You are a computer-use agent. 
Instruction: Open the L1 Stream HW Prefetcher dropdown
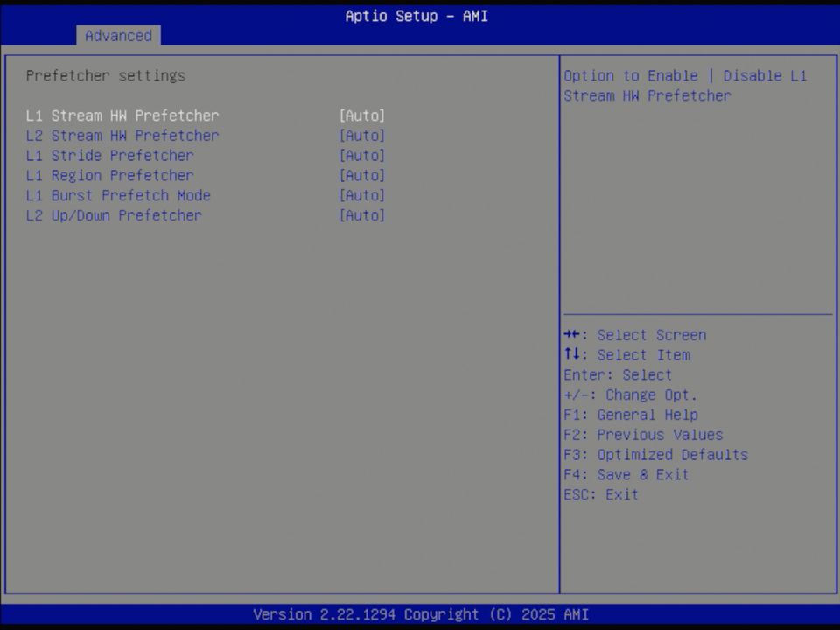[362, 115]
